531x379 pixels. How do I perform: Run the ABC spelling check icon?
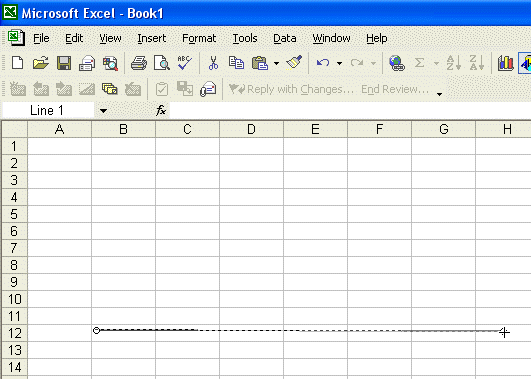point(185,63)
